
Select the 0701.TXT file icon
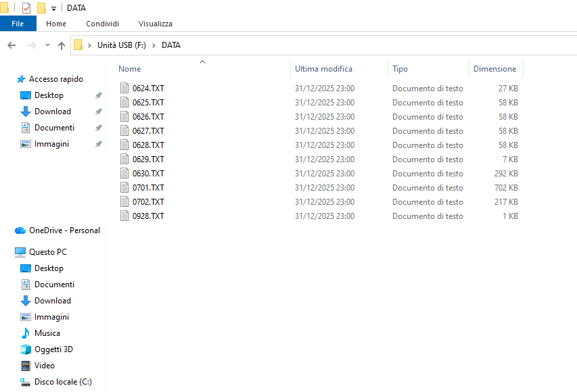tap(124, 187)
